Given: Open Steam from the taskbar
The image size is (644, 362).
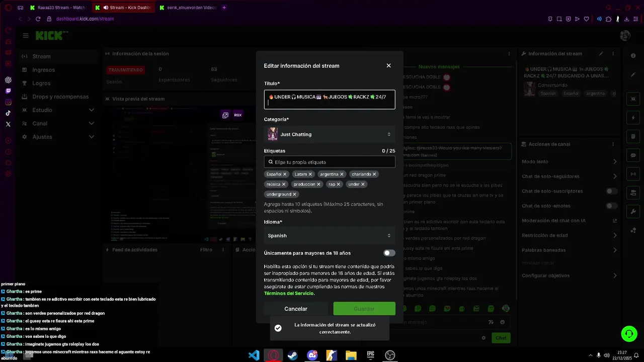Looking at the screenshot, I should pos(292,355).
